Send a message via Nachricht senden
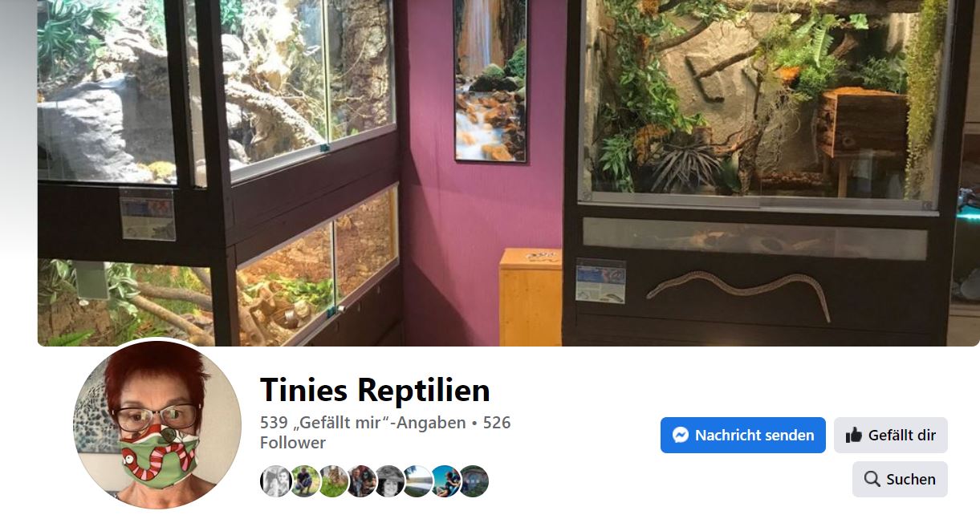The height and width of the screenshot is (523, 980). tap(743, 436)
